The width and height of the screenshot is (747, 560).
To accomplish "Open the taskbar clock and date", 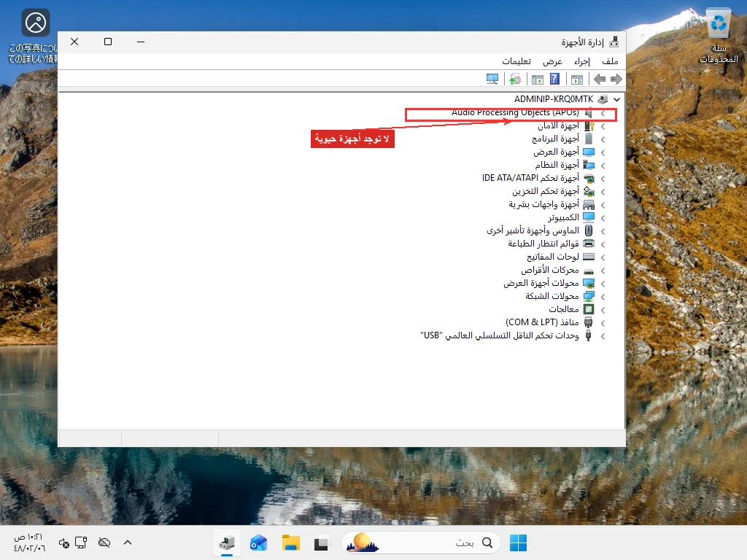I will (29, 542).
